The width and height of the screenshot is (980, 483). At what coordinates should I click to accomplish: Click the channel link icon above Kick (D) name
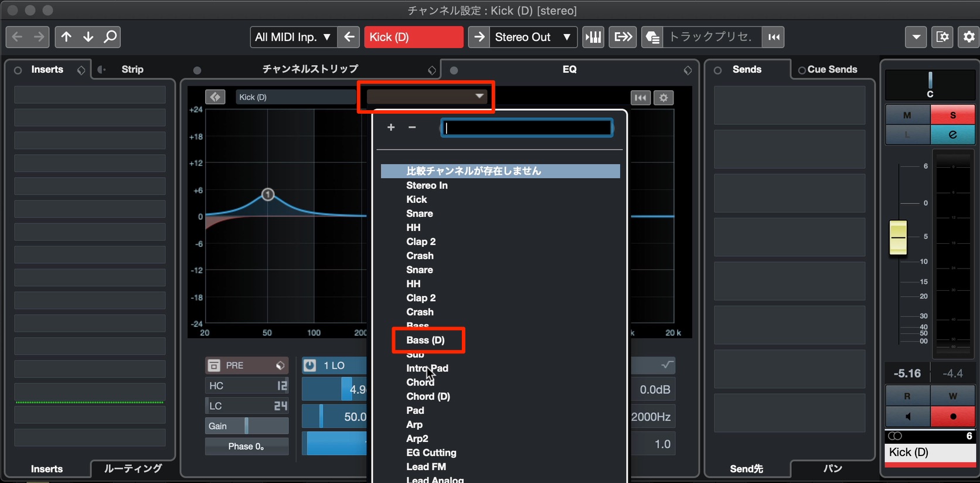tap(895, 436)
